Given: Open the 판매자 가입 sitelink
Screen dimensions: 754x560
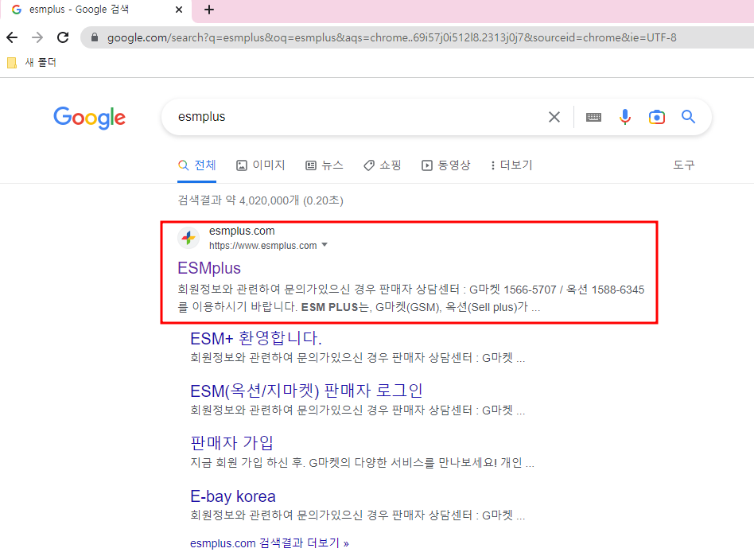Looking at the screenshot, I should coord(231,443).
